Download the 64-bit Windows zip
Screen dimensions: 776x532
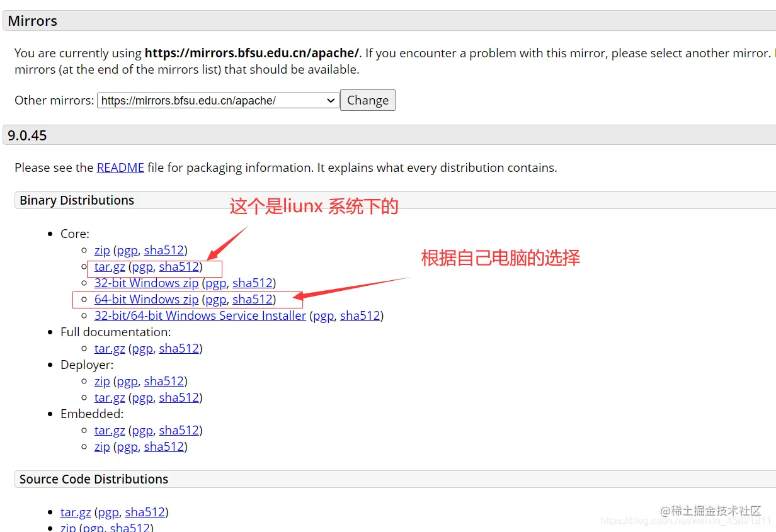[x=146, y=299]
